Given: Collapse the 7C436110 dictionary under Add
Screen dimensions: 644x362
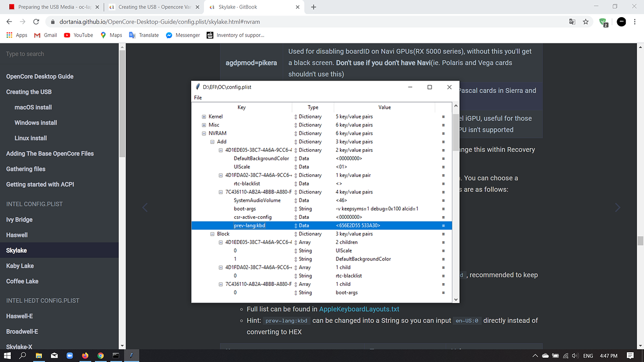Looking at the screenshot, I should (x=221, y=192).
